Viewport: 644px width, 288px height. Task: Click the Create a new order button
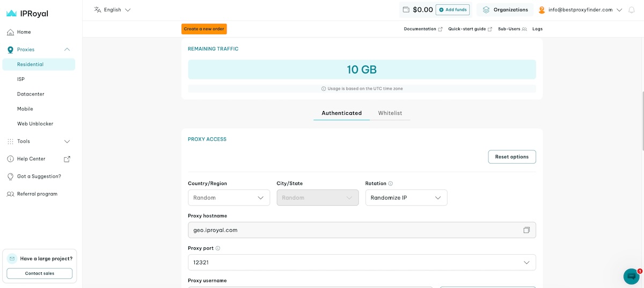(204, 29)
